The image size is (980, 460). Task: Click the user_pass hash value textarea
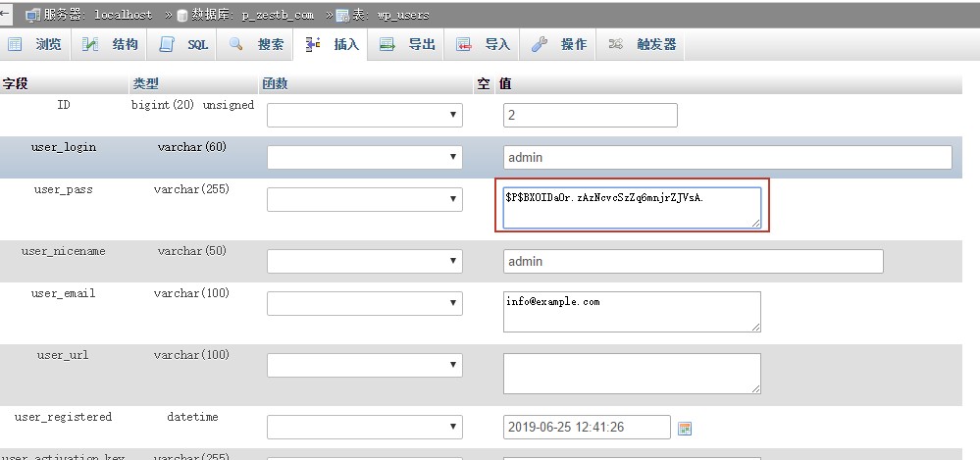click(x=632, y=207)
